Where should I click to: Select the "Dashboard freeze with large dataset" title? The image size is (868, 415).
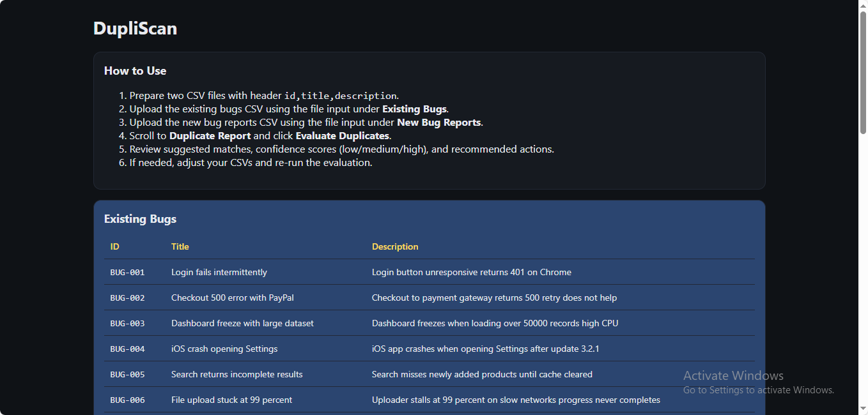click(242, 323)
